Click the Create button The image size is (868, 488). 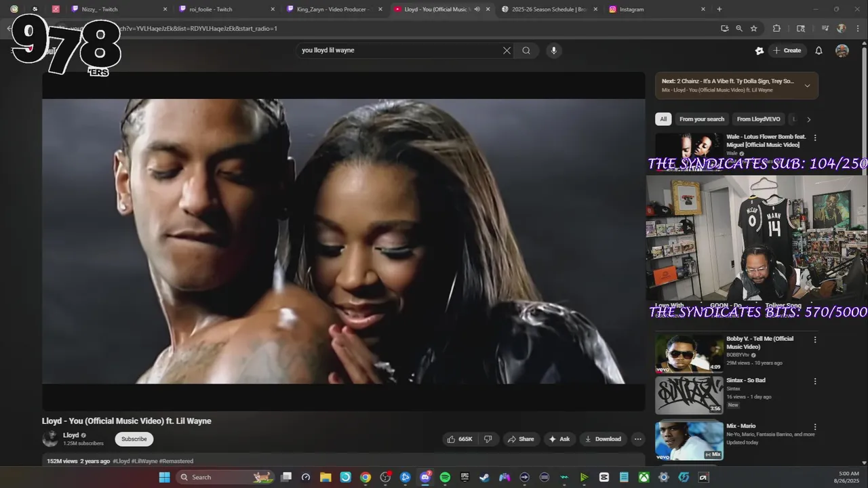coord(787,50)
